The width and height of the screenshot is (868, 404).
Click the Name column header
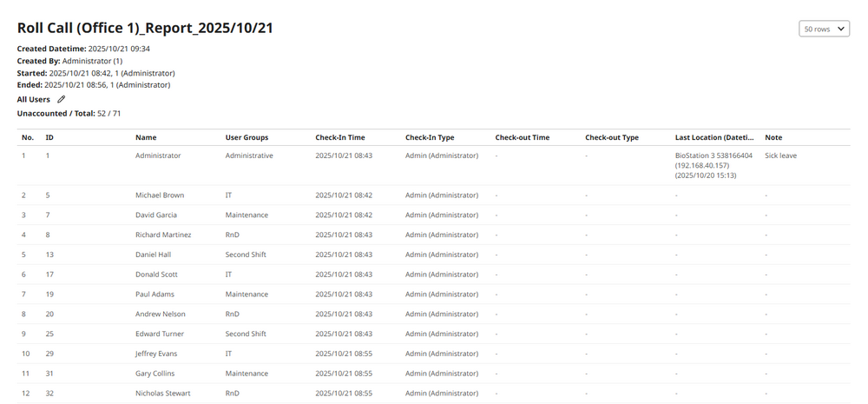click(x=146, y=137)
